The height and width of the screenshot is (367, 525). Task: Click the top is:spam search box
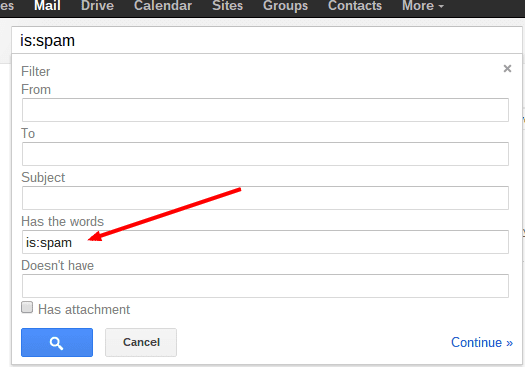pyautogui.click(x=267, y=41)
